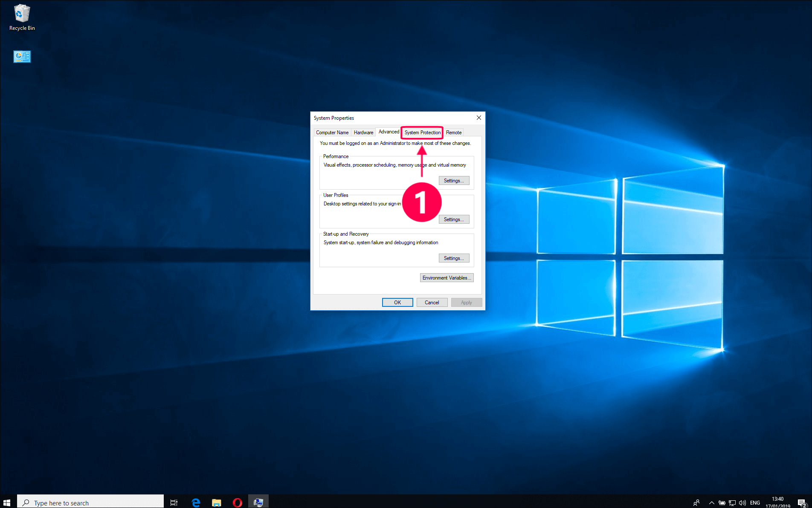Screen dimensions: 812x508
Task: Launch Microsoft Edge from the taskbar
Action: pyautogui.click(x=196, y=502)
